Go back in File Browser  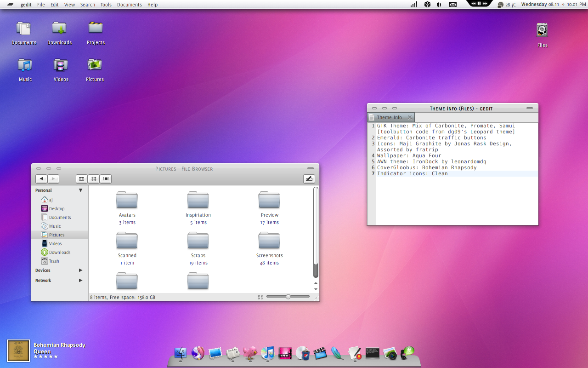pyautogui.click(x=41, y=179)
